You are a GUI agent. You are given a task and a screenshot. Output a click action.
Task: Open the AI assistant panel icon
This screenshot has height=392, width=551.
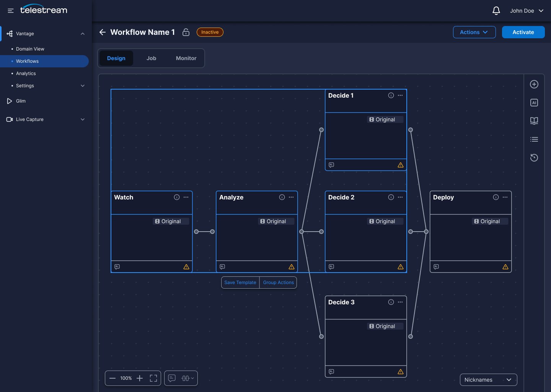coord(534,103)
